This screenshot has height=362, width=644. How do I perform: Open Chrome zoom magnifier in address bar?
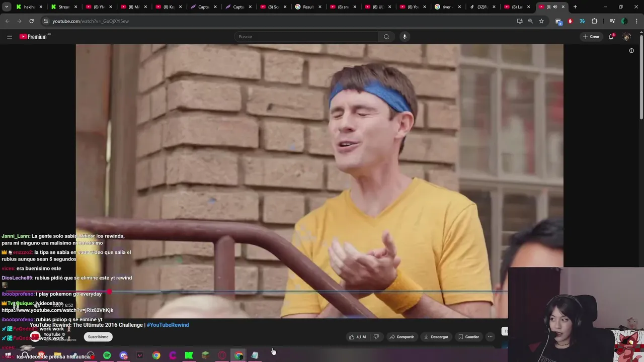tap(530, 21)
